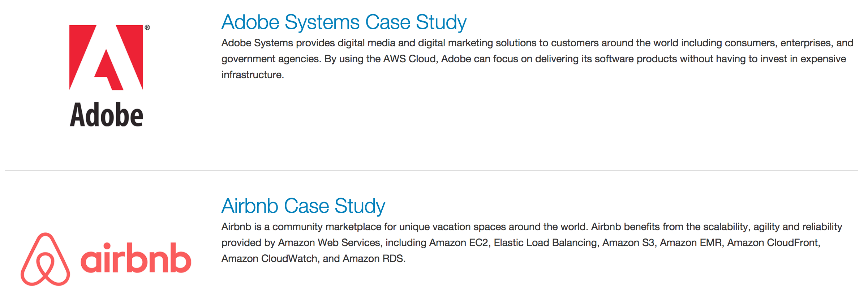Click 'Amazon S3' in the Airbnb text
868x304 pixels.
pos(628,243)
